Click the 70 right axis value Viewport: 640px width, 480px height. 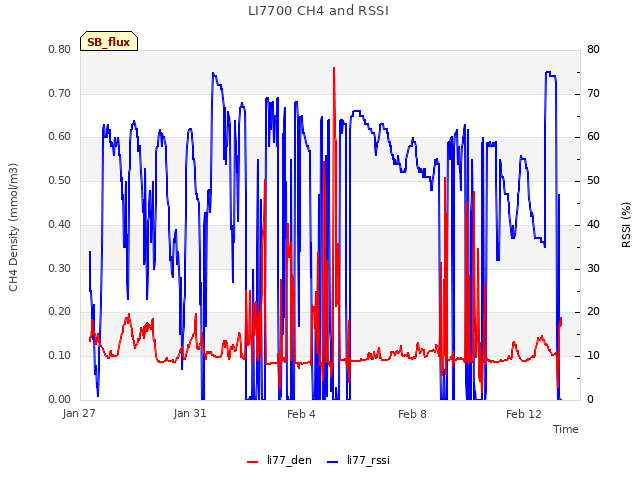593,93
